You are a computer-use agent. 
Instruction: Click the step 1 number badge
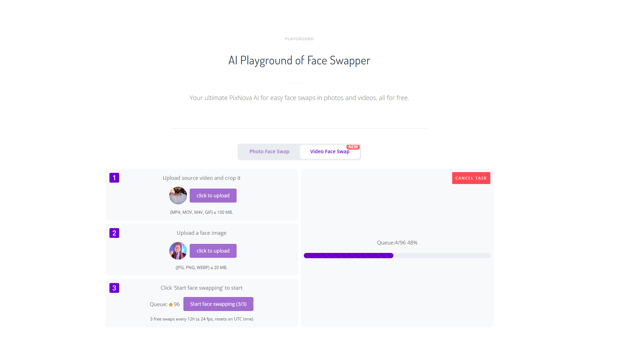pyautogui.click(x=114, y=178)
